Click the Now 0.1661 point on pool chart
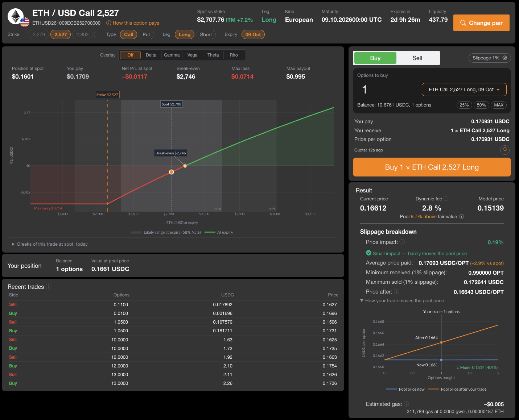This screenshot has width=519, height=420. coord(441,360)
